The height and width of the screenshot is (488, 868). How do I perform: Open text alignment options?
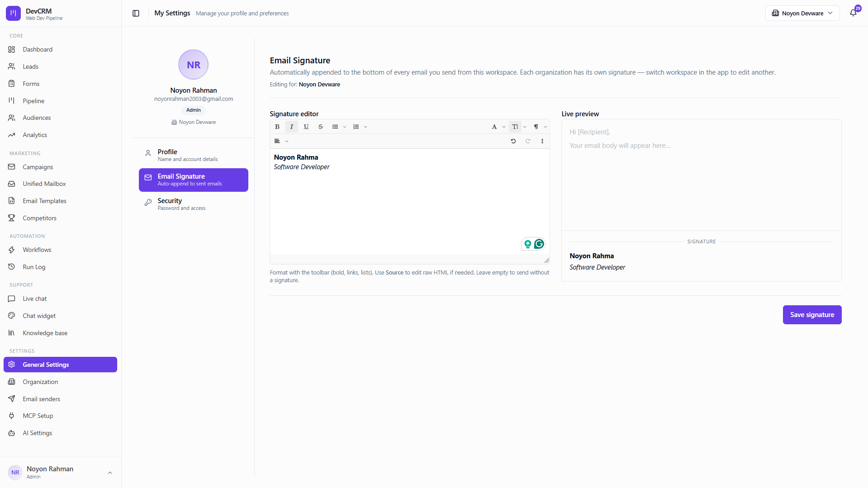pos(281,141)
